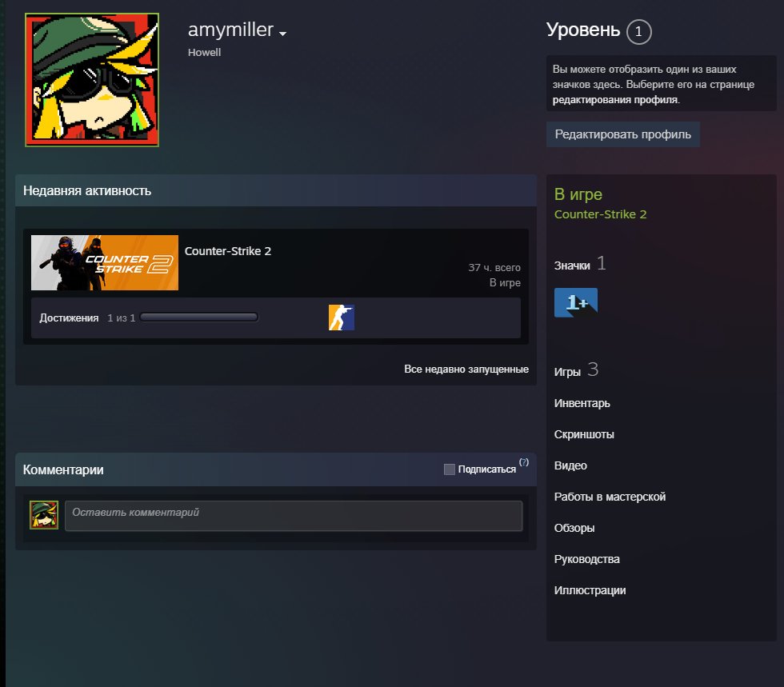Toggle the Подписаться checkbox

[449, 469]
